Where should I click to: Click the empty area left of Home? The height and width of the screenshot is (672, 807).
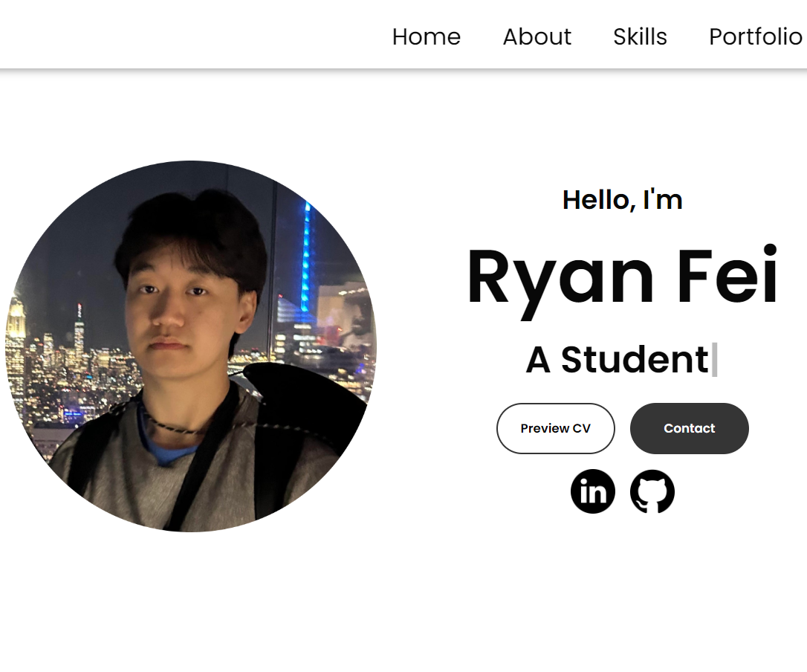(186, 36)
